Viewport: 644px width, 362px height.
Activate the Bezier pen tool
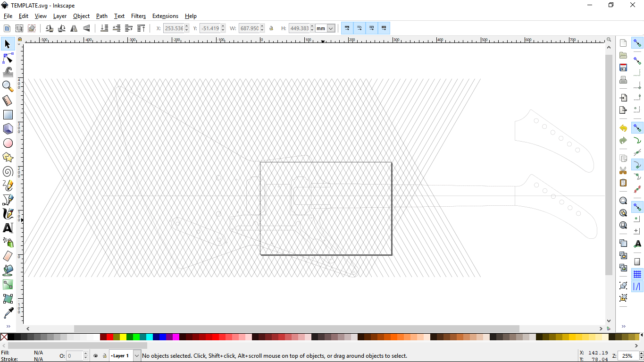(8, 200)
